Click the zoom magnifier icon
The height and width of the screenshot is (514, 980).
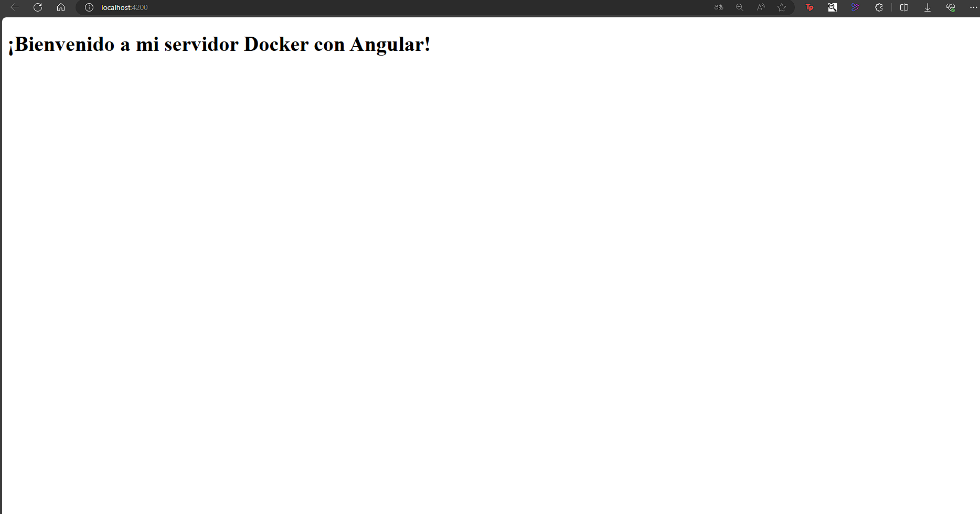click(x=740, y=7)
